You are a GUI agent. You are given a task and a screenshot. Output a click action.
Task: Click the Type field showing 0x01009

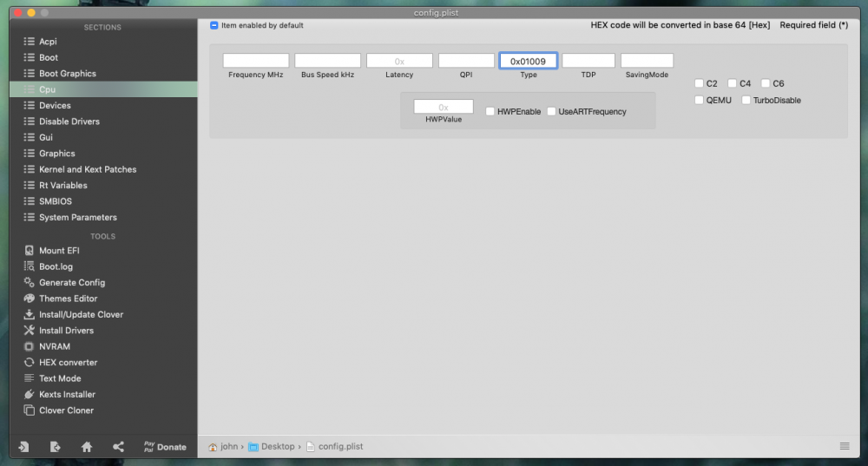point(528,61)
